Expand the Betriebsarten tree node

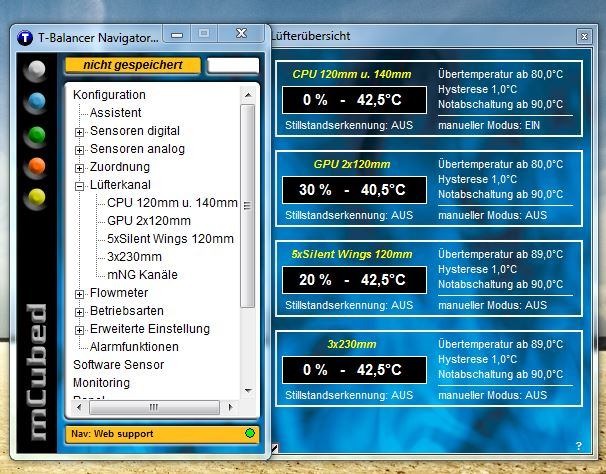tap(79, 312)
